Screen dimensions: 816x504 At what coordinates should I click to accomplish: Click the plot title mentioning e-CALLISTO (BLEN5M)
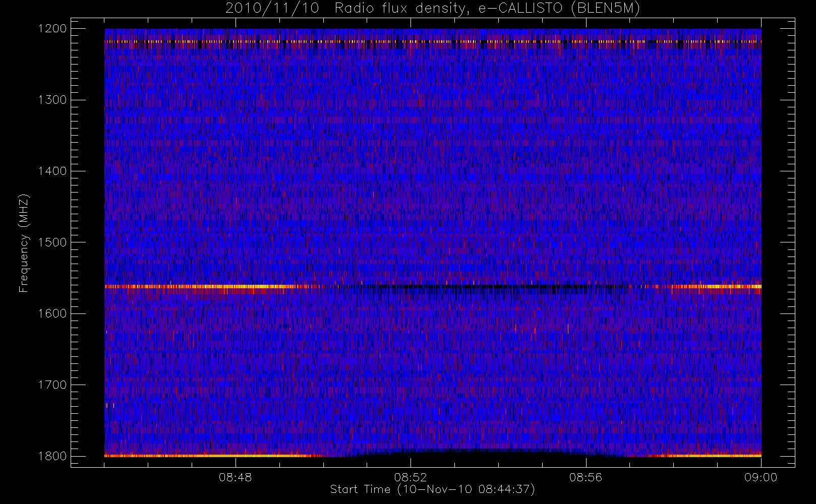pyautogui.click(x=433, y=9)
